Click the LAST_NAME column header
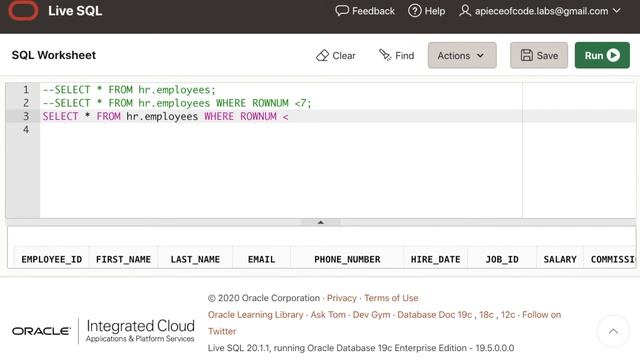The image size is (640, 360). tap(195, 259)
